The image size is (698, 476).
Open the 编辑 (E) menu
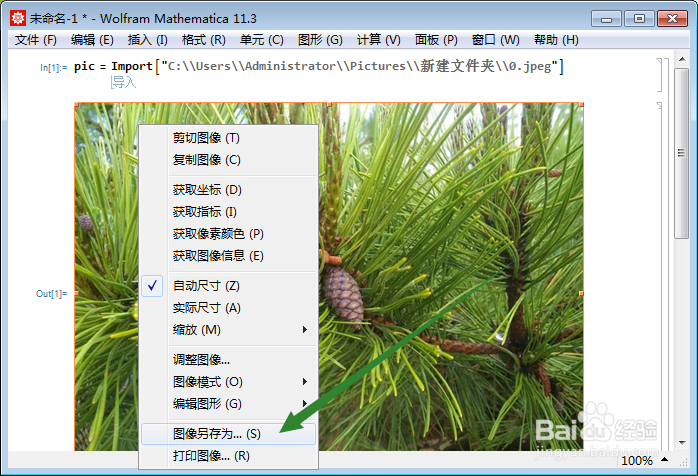92,40
